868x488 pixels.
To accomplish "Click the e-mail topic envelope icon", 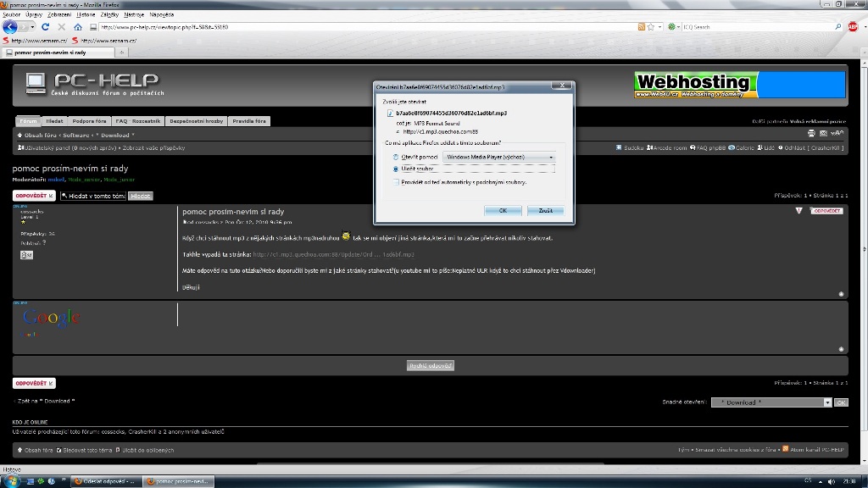I will (x=821, y=133).
